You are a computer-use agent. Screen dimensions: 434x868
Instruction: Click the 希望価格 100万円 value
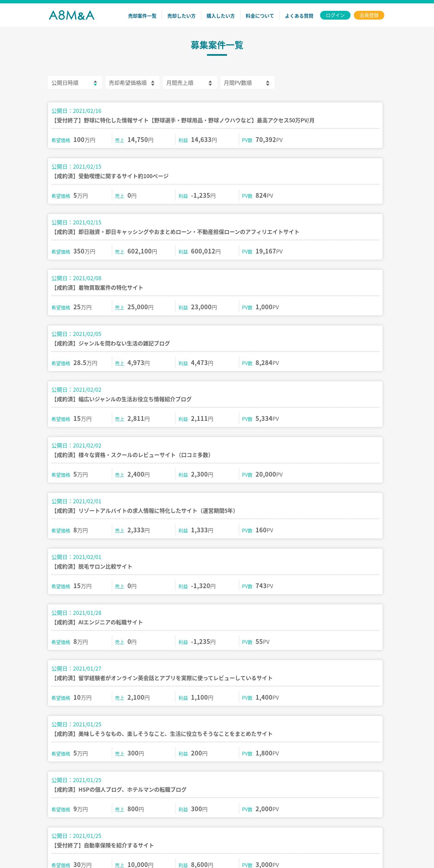[x=73, y=140]
